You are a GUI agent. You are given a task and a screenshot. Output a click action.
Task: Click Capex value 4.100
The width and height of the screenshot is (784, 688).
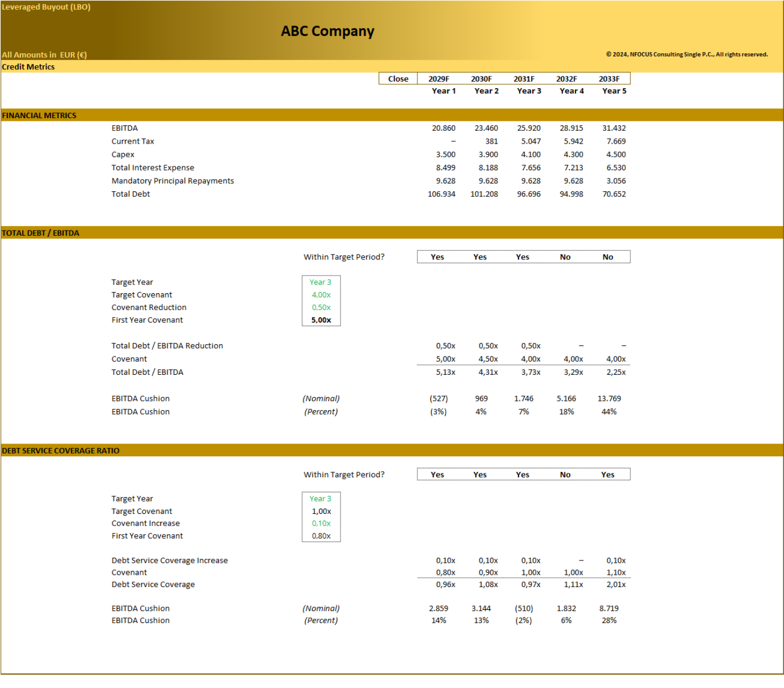click(531, 155)
